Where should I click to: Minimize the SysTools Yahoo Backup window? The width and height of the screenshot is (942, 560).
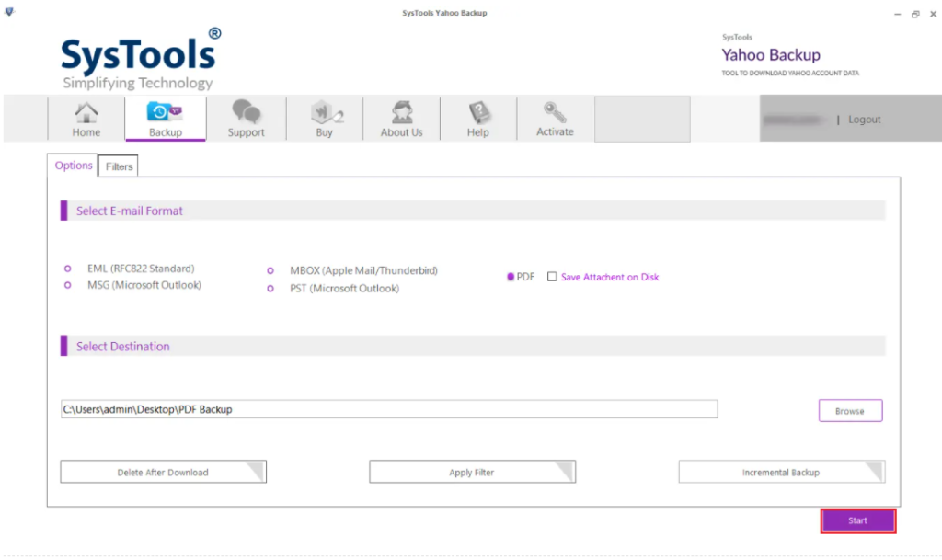898,14
